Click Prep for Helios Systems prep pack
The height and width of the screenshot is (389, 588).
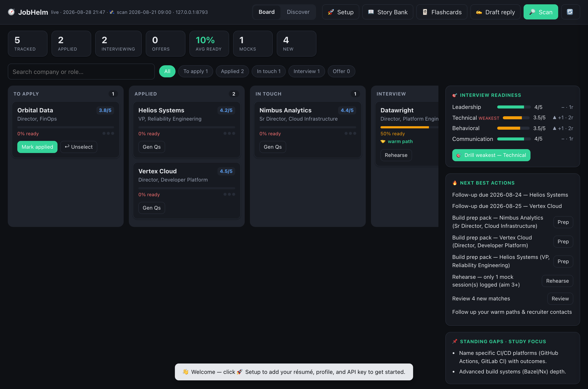pos(563,261)
